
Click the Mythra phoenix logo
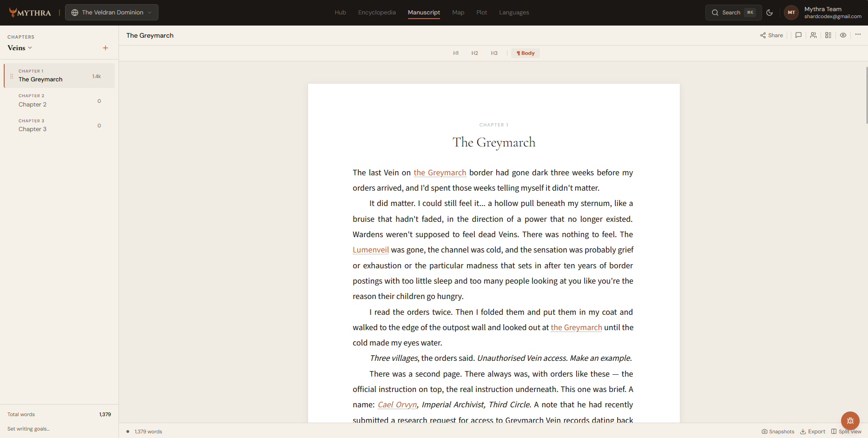coord(30,13)
